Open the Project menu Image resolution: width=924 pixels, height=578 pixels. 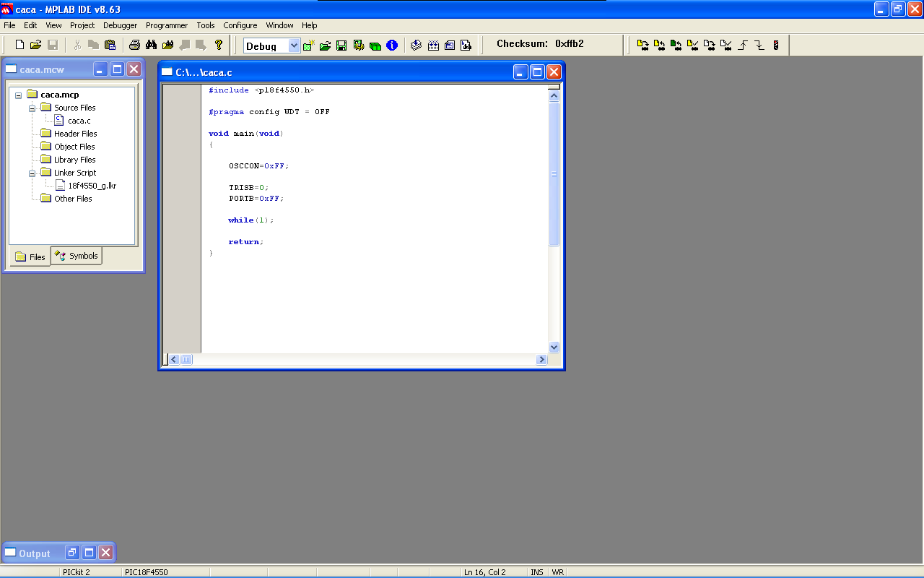pos(82,25)
